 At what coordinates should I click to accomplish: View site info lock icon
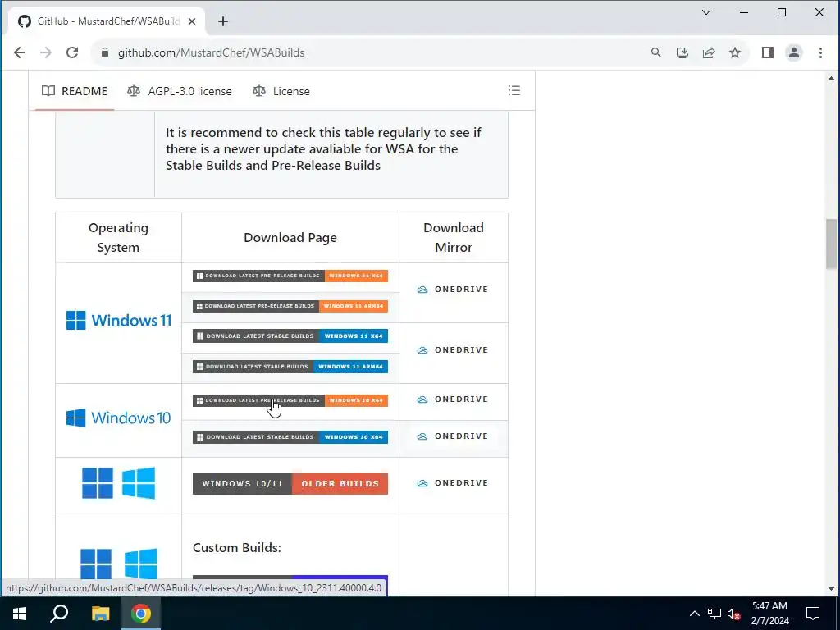[x=105, y=52]
